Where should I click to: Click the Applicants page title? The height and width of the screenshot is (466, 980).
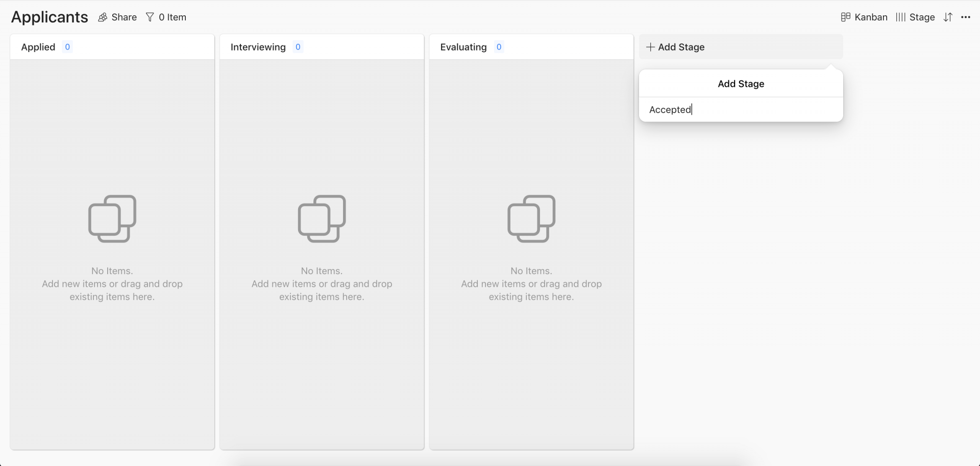click(50, 17)
